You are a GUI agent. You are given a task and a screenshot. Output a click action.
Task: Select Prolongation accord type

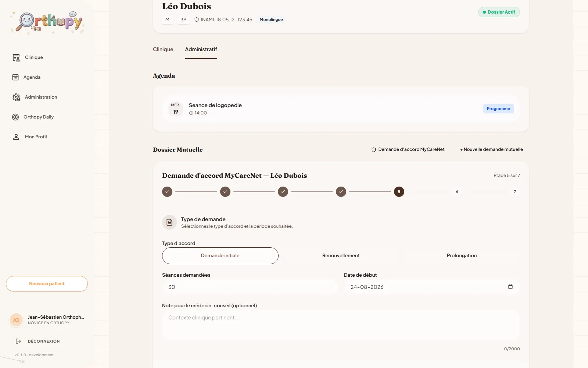coord(462,256)
